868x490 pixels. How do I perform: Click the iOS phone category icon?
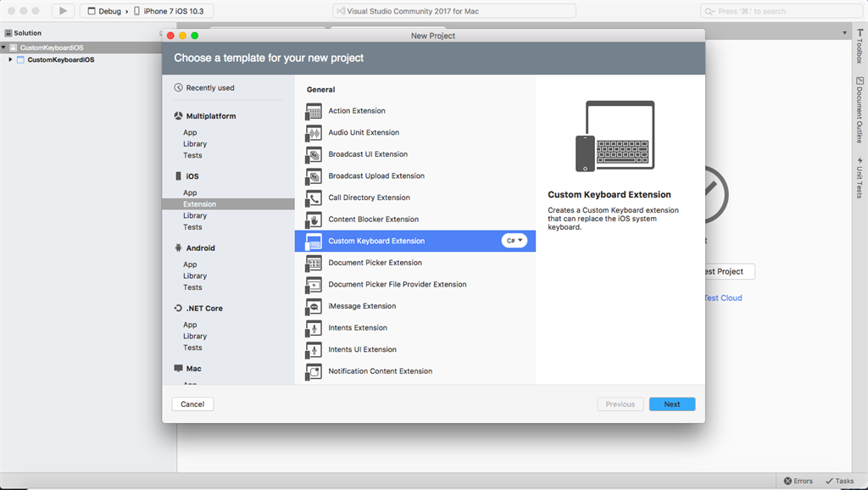point(178,175)
